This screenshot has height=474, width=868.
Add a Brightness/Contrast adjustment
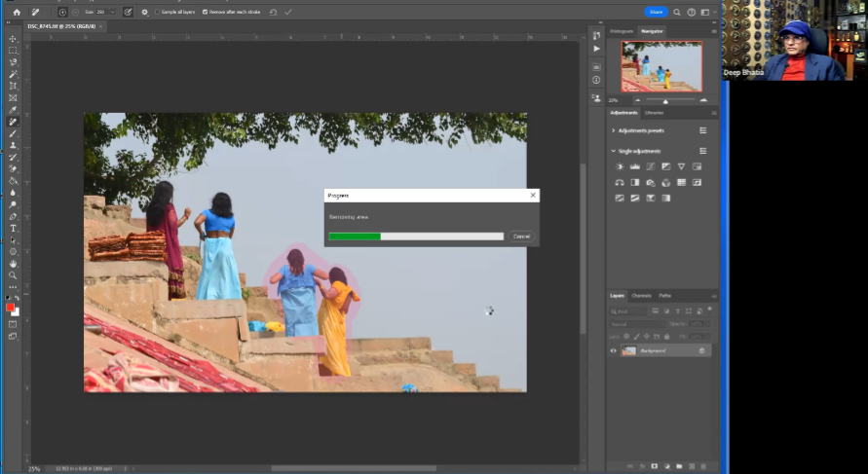coord(620,167)
